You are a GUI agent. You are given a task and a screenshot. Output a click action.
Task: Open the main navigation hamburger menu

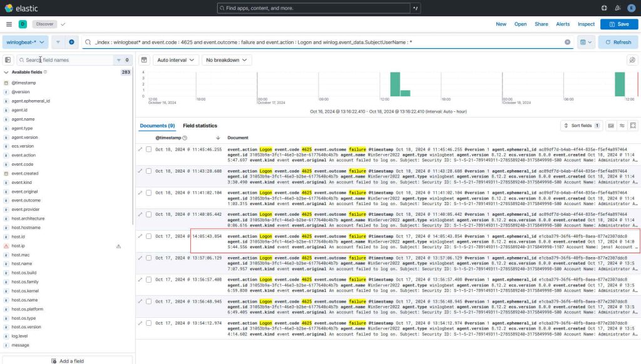click(x=9, y=24)
